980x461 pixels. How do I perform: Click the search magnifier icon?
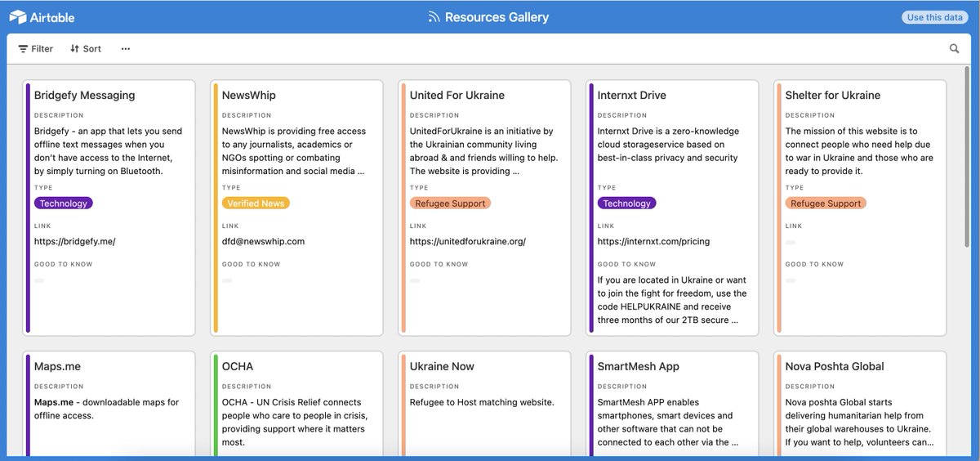point(954,49)
